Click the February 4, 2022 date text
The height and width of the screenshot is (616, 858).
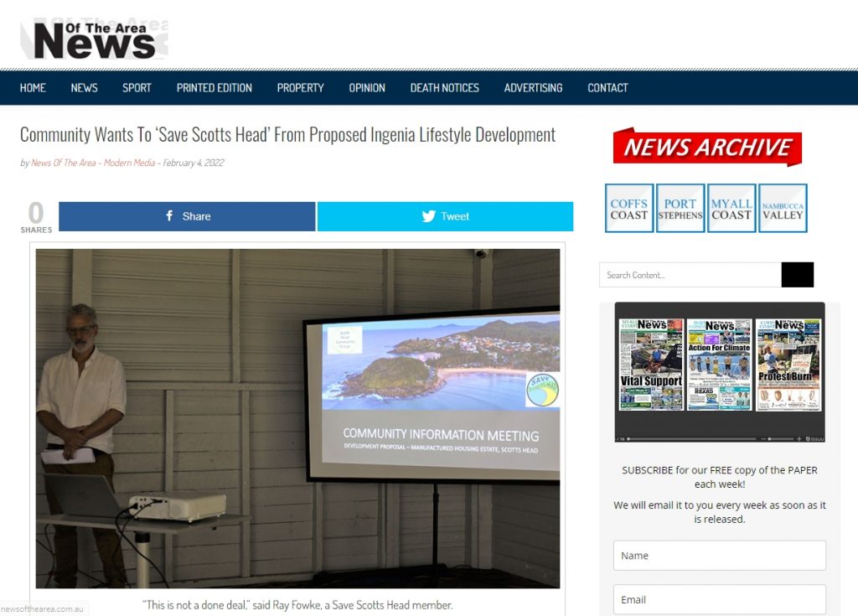point(194,163)
